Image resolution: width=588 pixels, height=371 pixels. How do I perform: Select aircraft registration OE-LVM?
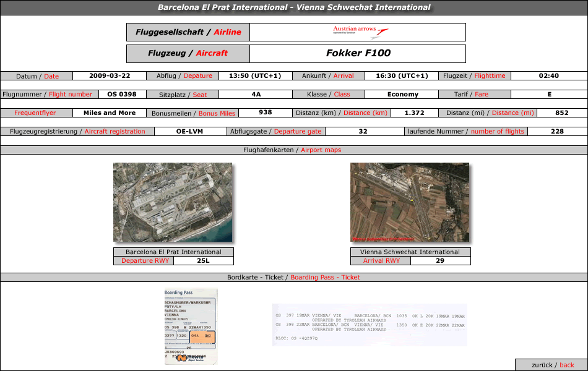click(190, 132)
